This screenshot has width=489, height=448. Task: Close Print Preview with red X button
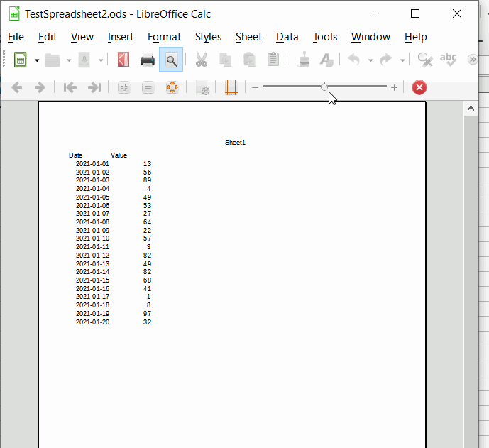pyautogui.click(x=419, y=87)
